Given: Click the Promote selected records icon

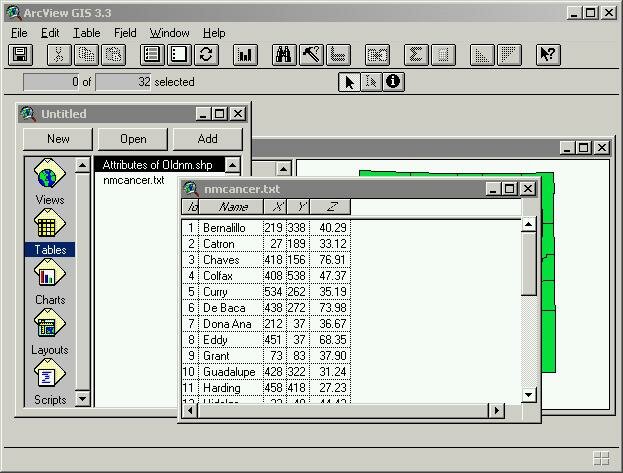Looking at the screenshot, I should click(x=338, y=54).
